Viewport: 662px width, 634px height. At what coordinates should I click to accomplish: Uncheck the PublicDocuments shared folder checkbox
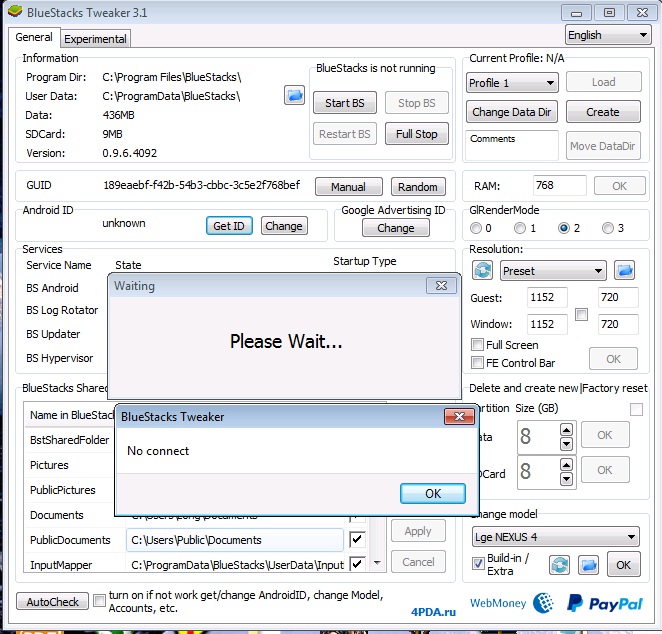tap(357, 539)
